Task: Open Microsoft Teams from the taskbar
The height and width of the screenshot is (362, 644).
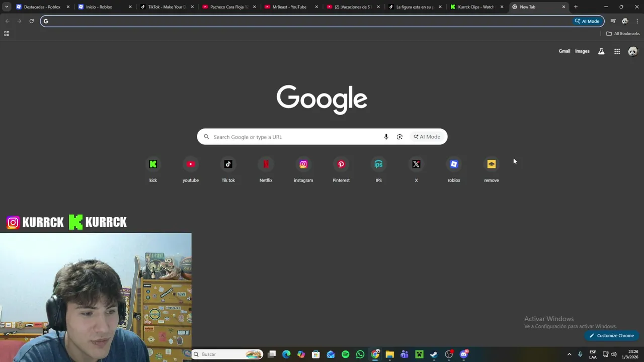Action: 404,354
